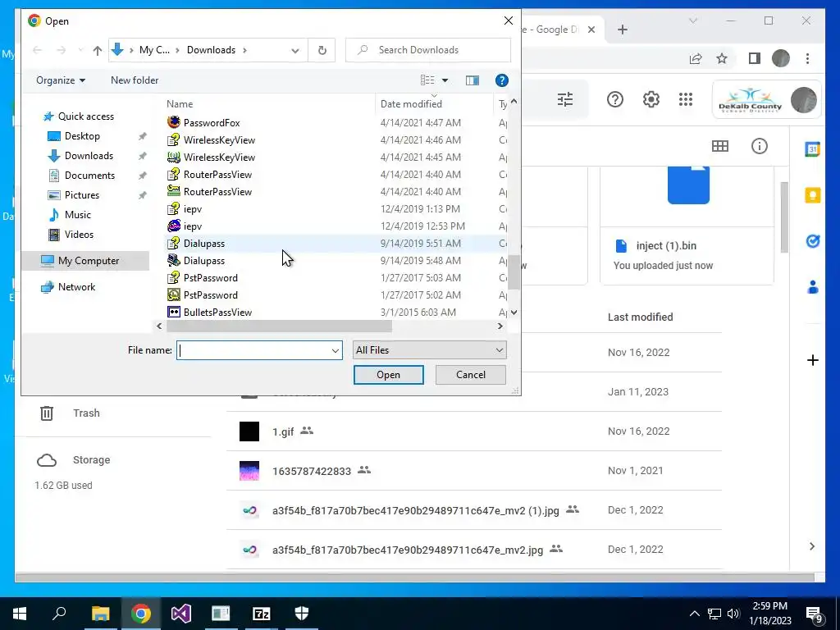This screenshot has height=630, width=840.
Task: Select My Computer in navigation pane
Action: 89,261
